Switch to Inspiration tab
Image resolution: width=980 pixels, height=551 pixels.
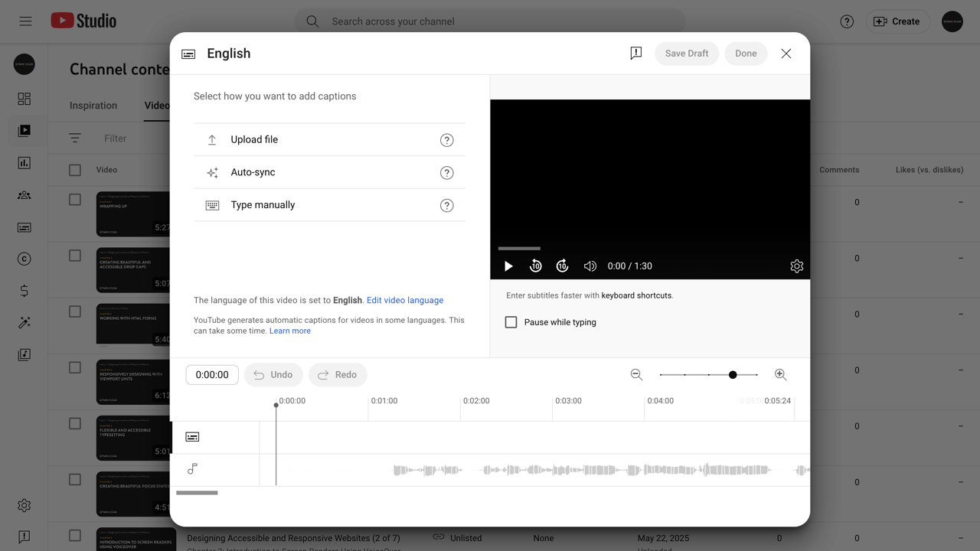[x=93, y=106]
